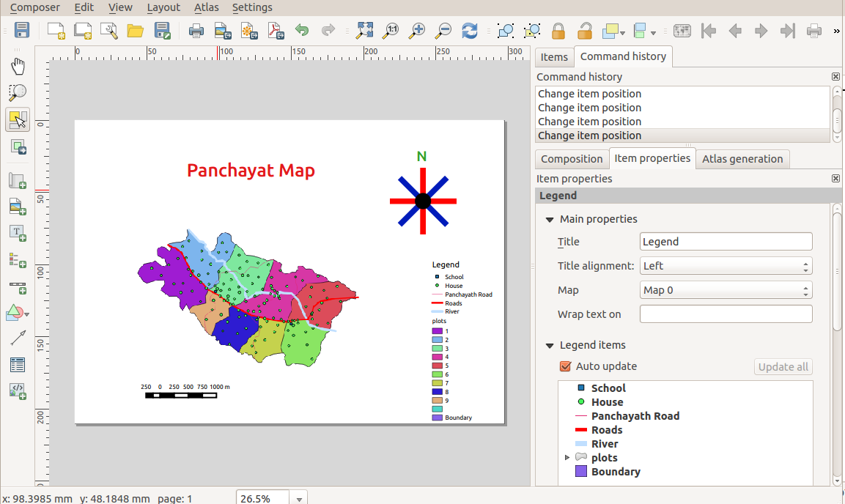Click the Export as PDF icon
845x504 pixels.
(275, 31)
